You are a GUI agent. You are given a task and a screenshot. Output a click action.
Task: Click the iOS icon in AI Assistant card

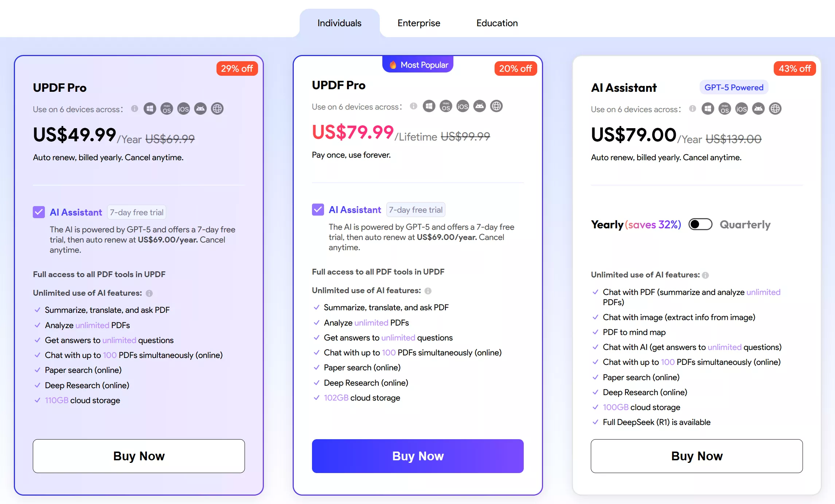pos(741,109)
